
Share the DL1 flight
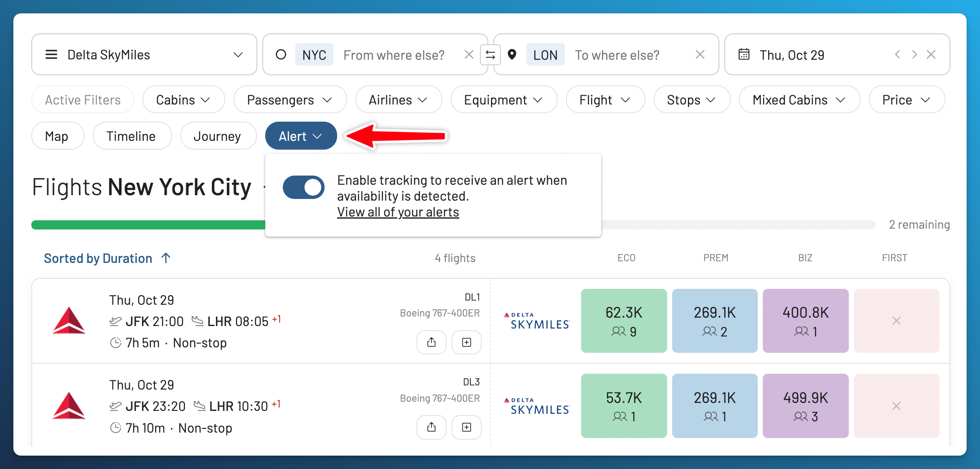click(x=432, y=342)
